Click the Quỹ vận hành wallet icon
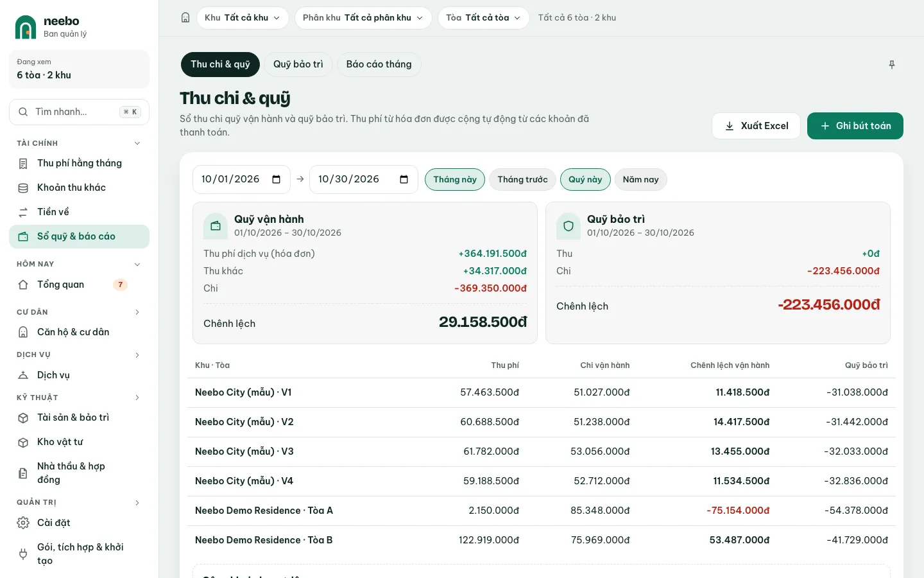This screenshot has height=578, width=924. point(216,226)
